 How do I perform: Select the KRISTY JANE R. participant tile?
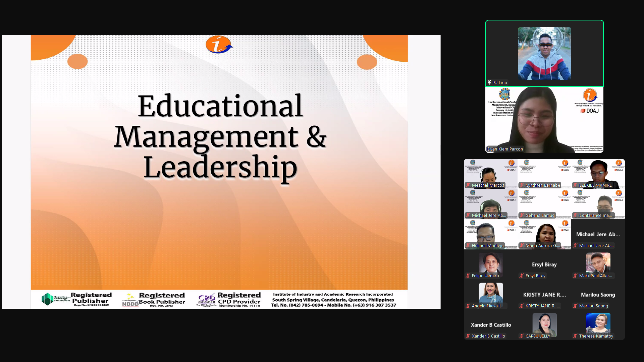(x=544, y=295)
